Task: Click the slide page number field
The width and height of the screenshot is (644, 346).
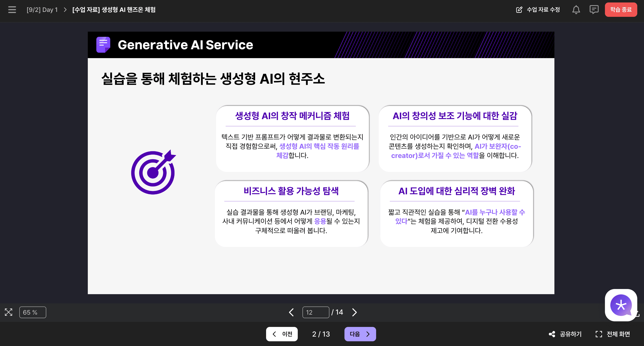Action: click(x=315, y=312)
